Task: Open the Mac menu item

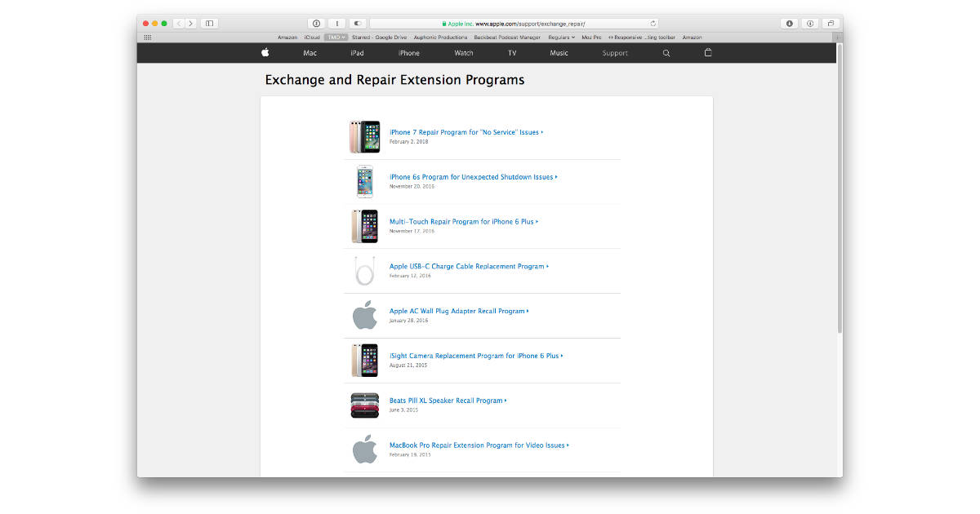Action: (310, 53)
